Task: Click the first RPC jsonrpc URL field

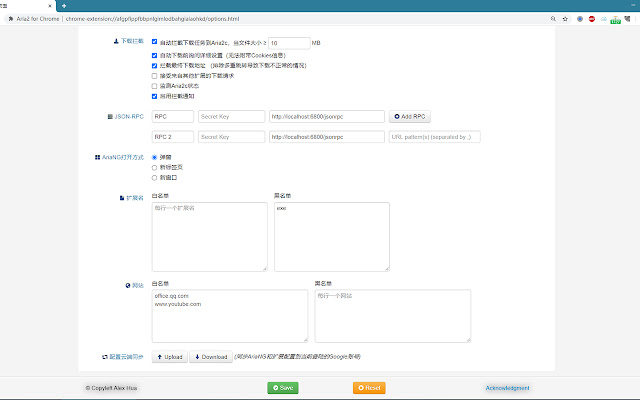Action: click(x=327, y=116)
